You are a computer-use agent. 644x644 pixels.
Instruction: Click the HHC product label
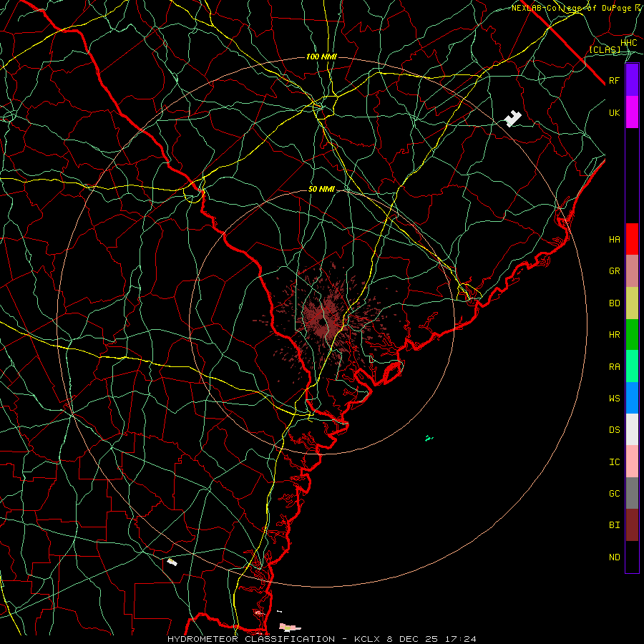(x=628, y=43)
